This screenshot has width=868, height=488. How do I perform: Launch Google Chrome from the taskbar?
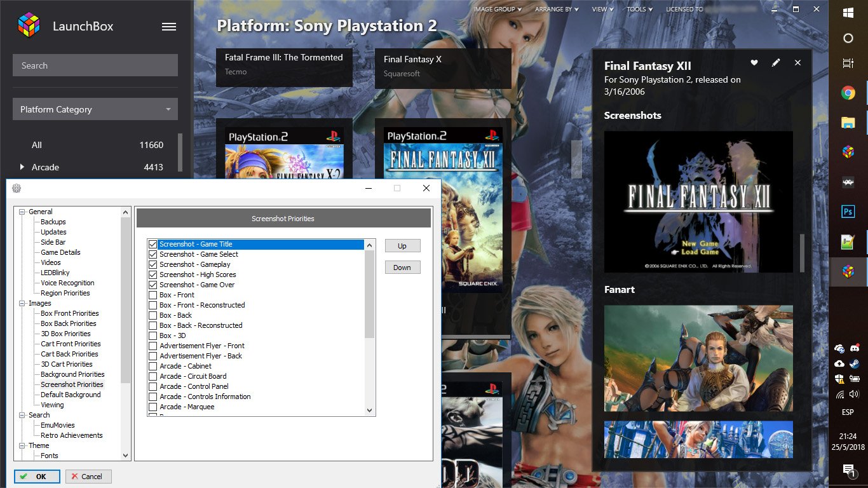(848, 93)
